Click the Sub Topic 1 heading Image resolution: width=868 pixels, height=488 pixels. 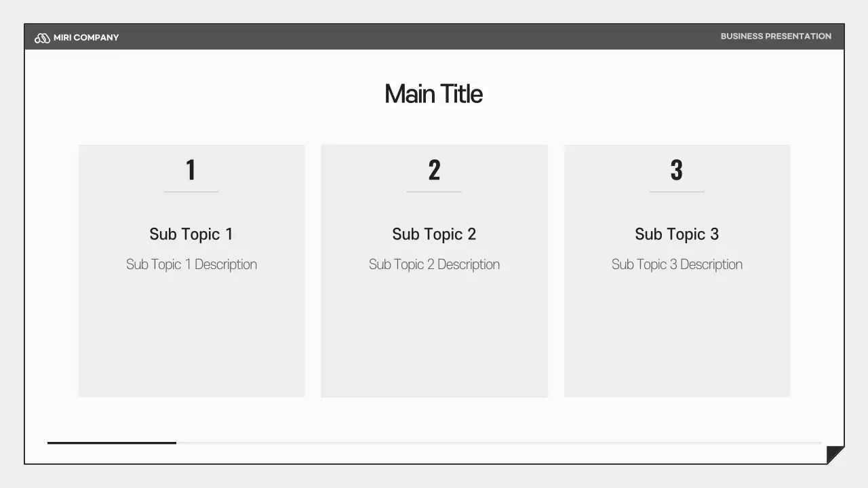click(x=191, y=235)
